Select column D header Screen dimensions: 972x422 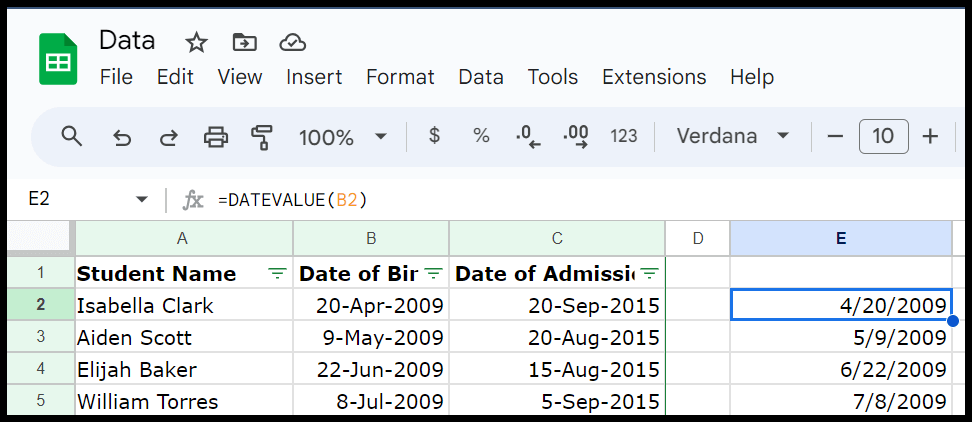click(x=698, y=239)
